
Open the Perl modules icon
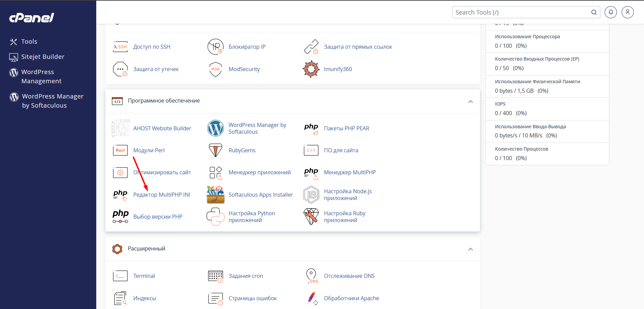[120, 150]
